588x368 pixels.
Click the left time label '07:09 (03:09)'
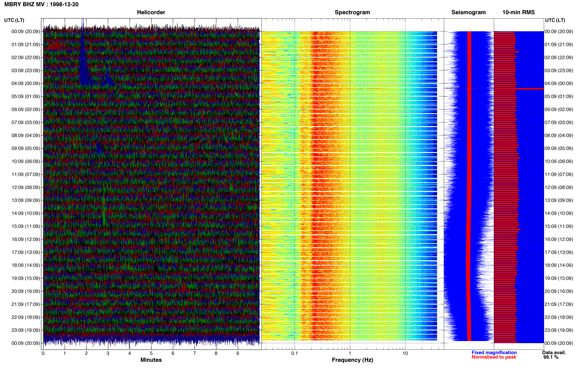(x=26, y=122)
